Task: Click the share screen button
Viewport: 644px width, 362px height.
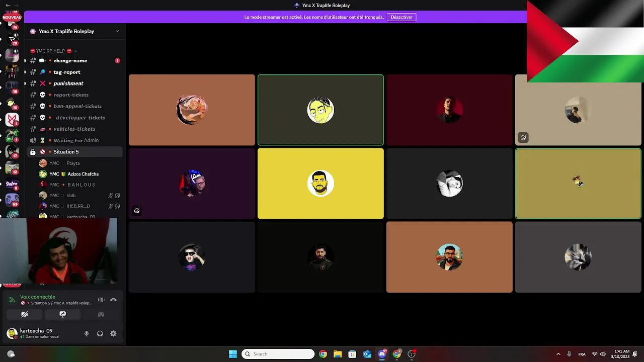Action: [x=62, y=314]
